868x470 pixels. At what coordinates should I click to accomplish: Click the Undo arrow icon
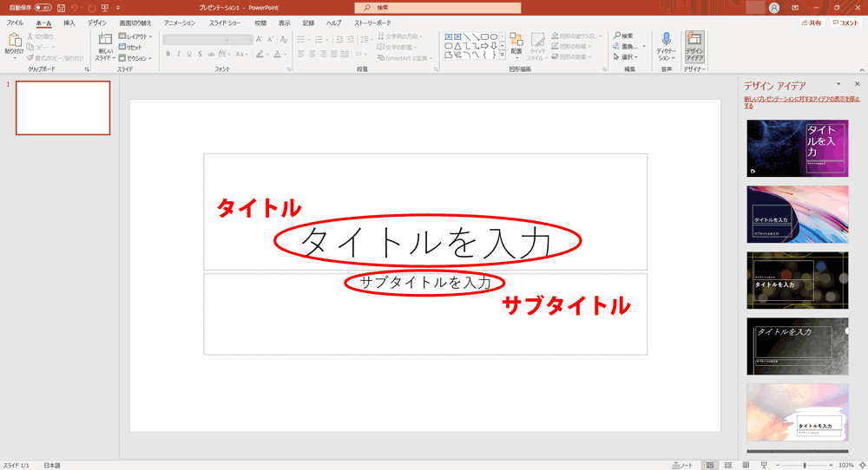[x=74, y=8]
